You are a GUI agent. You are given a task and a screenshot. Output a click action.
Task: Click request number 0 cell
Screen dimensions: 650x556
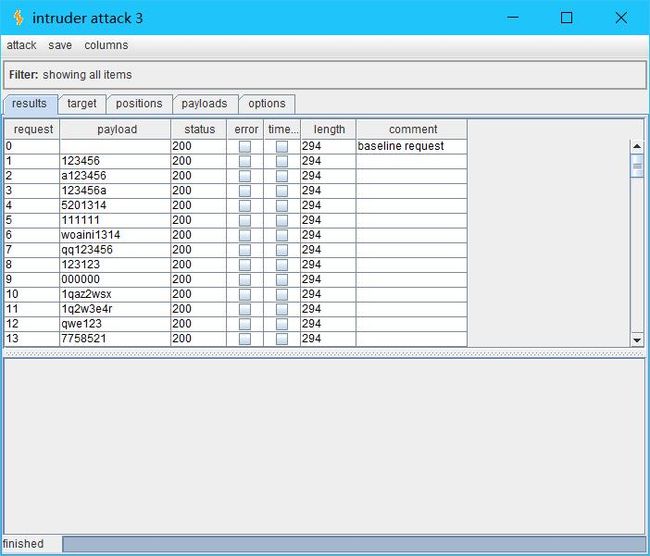[32, 146]
